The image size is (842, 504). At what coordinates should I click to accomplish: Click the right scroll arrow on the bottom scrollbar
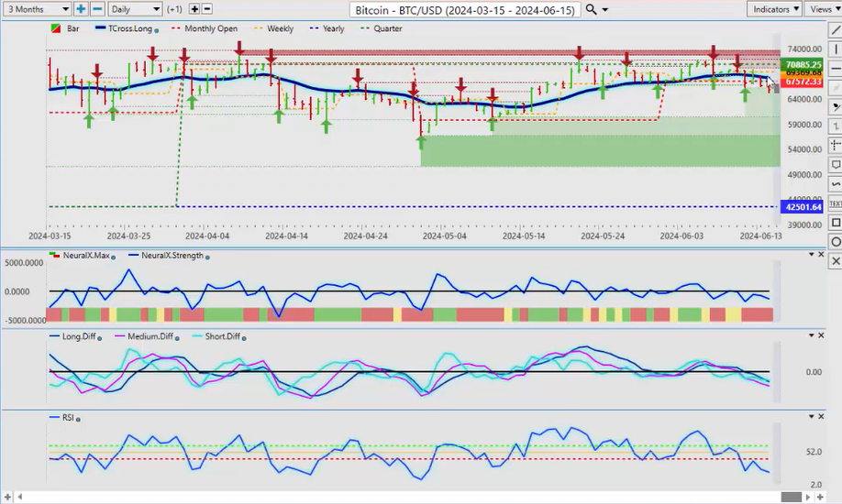click(808, 497)
